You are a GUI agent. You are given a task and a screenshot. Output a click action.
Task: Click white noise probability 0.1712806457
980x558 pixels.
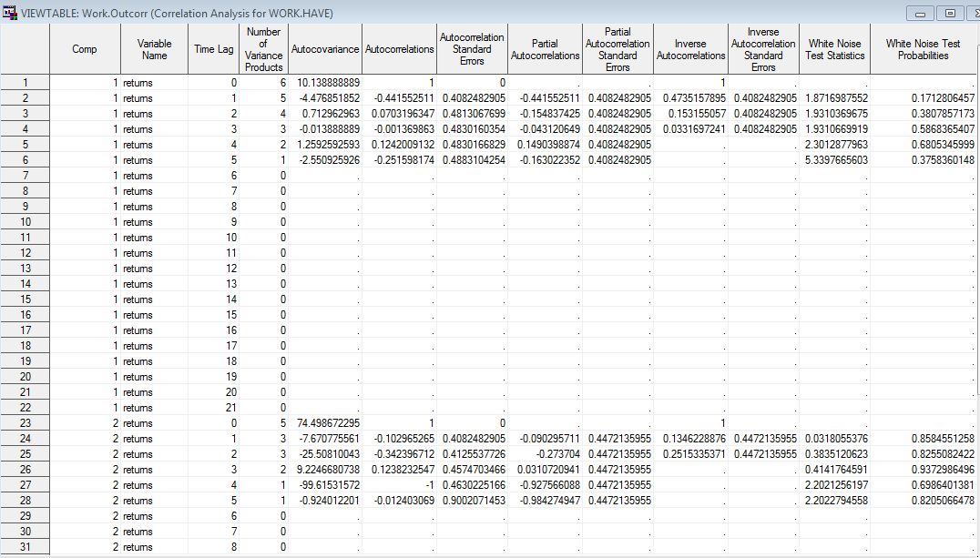924,98
